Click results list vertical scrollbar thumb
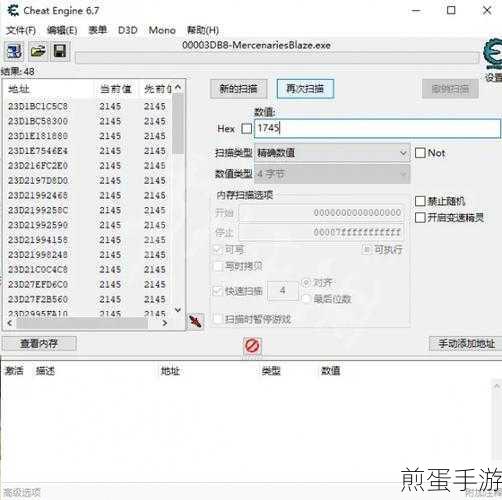The width and height of the screenshot is (502, 500). 178,124
